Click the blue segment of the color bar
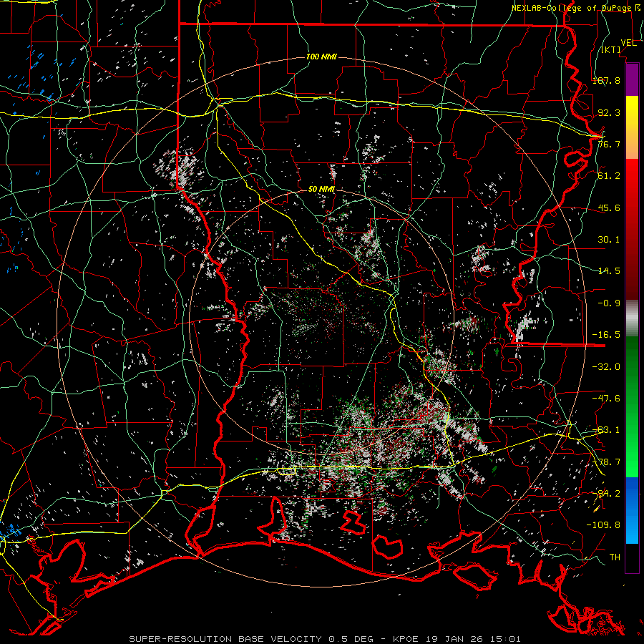The height and width of the screenshot is (644, 644). [632, 510]
